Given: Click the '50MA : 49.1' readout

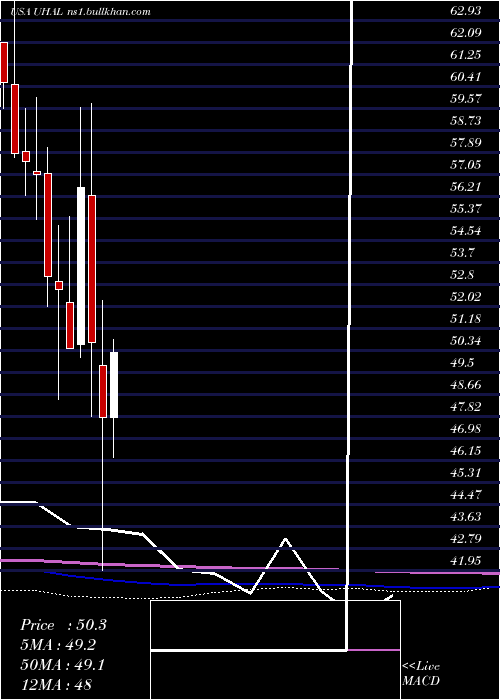Looking at the screenshot, I should click(x=63, y=664).
